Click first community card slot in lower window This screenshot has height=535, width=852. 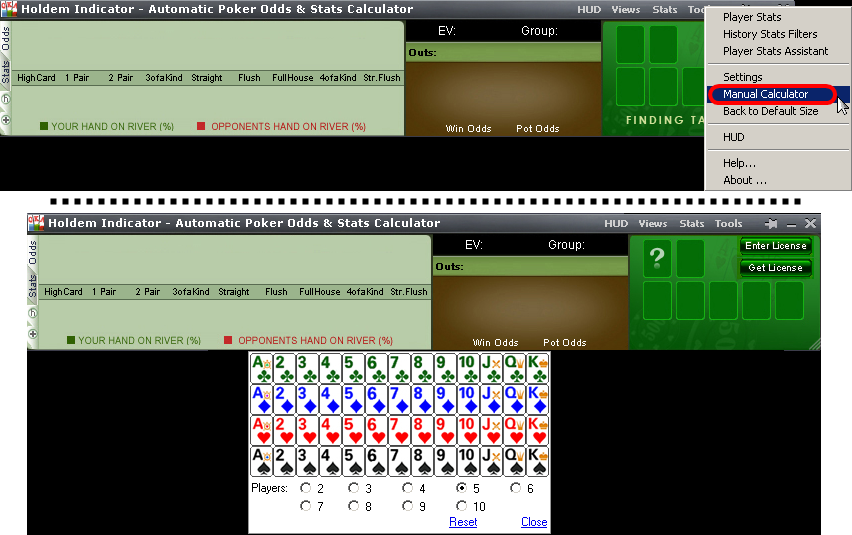[657, 300]
